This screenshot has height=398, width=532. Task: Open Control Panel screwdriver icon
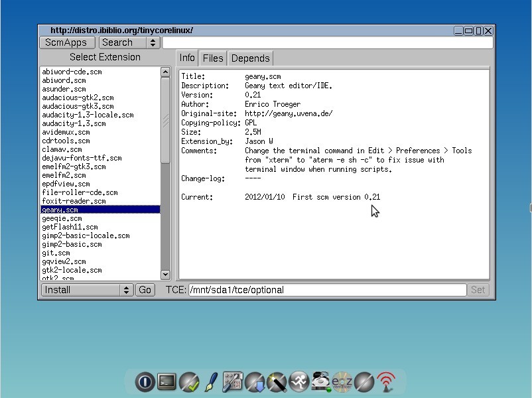click(233, 381)
